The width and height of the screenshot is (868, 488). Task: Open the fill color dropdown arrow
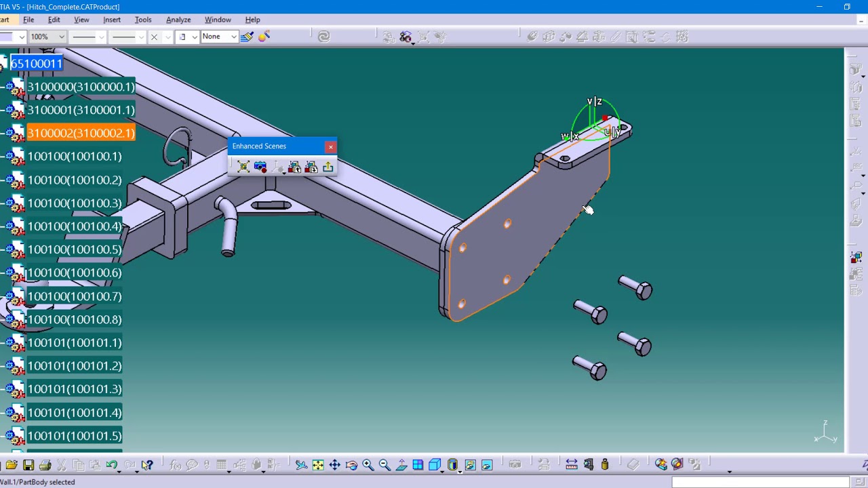point(22,37)
